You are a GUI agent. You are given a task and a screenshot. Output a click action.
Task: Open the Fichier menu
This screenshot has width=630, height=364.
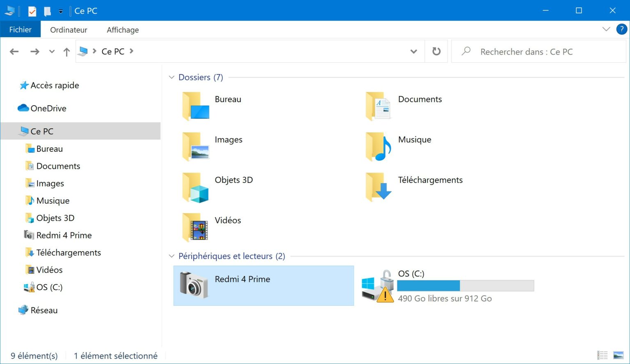(21, 29)
